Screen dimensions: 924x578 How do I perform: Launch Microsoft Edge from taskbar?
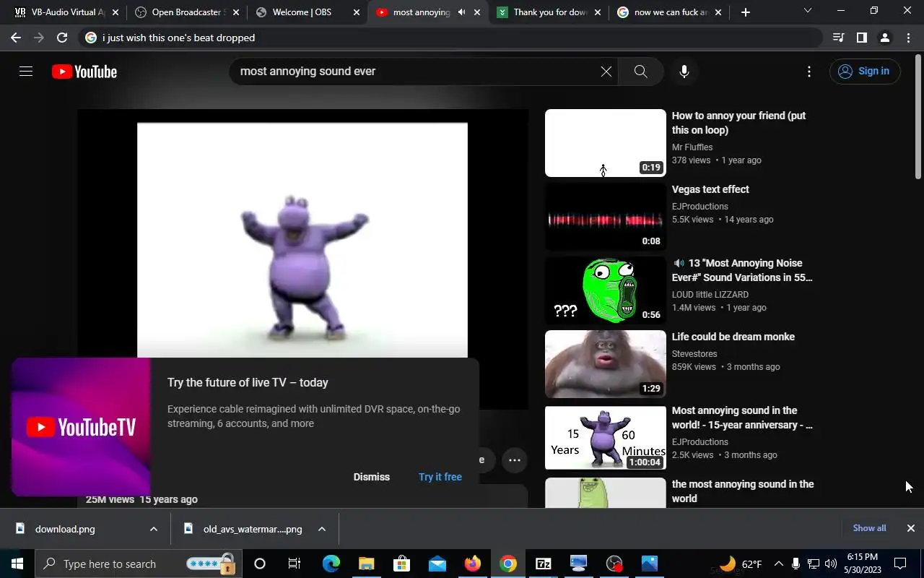coord(331,564)
